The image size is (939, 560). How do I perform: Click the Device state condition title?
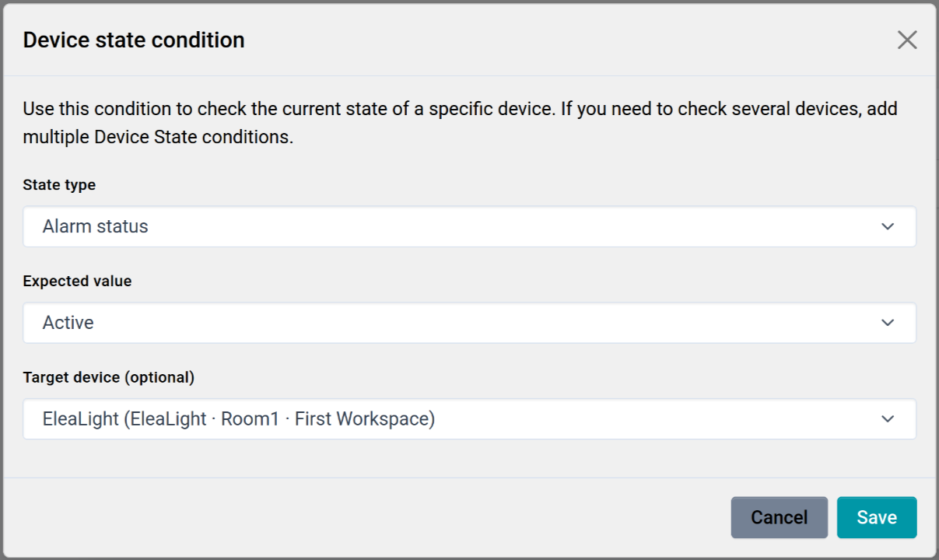pyautogui.click(x=134, y=40)
